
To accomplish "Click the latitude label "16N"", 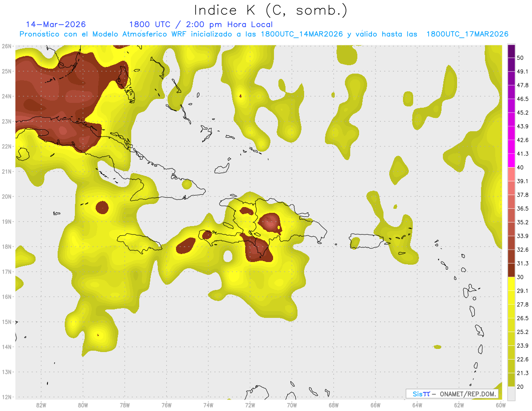I will pos(6,297).
